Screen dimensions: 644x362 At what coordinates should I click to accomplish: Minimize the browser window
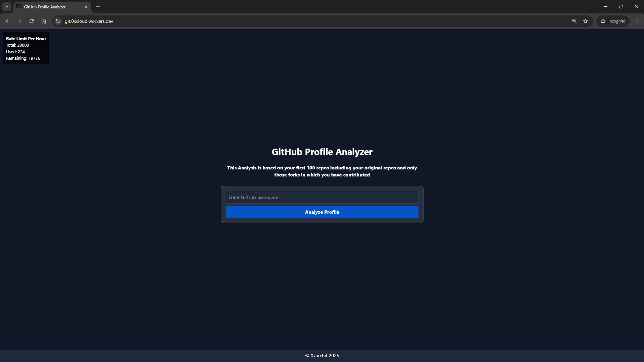(605, 7)
